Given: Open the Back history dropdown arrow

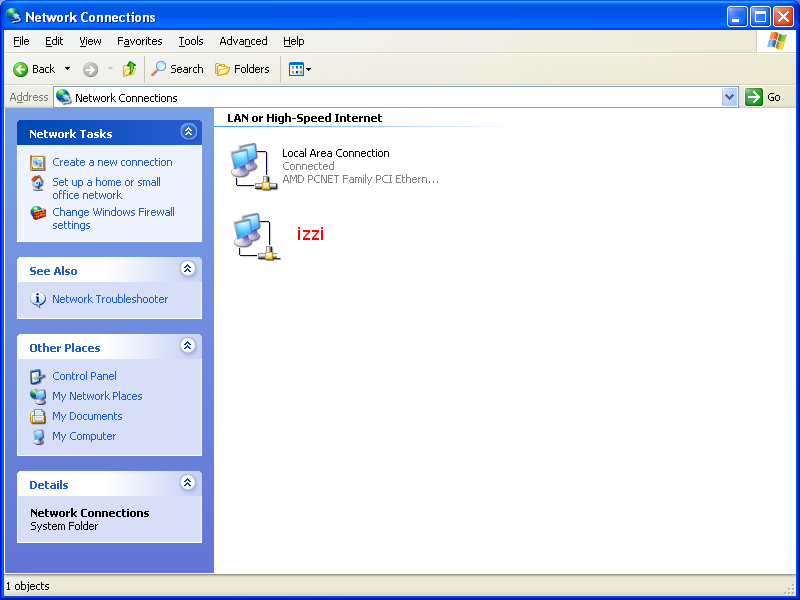Looking at the screenshot, I should click(x=67, y=69).
